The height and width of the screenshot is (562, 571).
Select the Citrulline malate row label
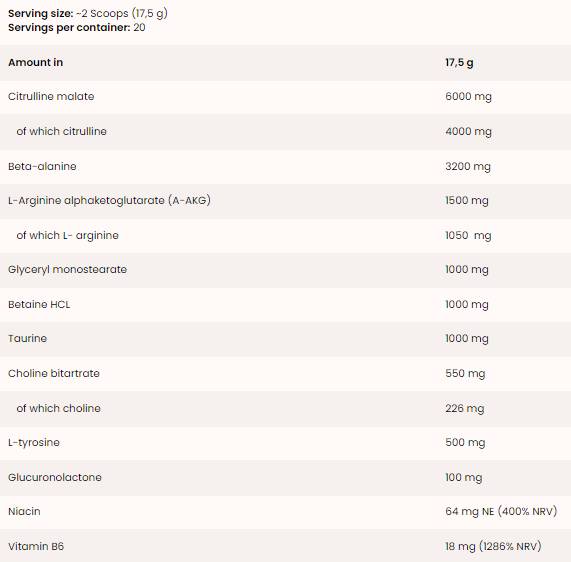pyautogui.click(x=51, y=96)
